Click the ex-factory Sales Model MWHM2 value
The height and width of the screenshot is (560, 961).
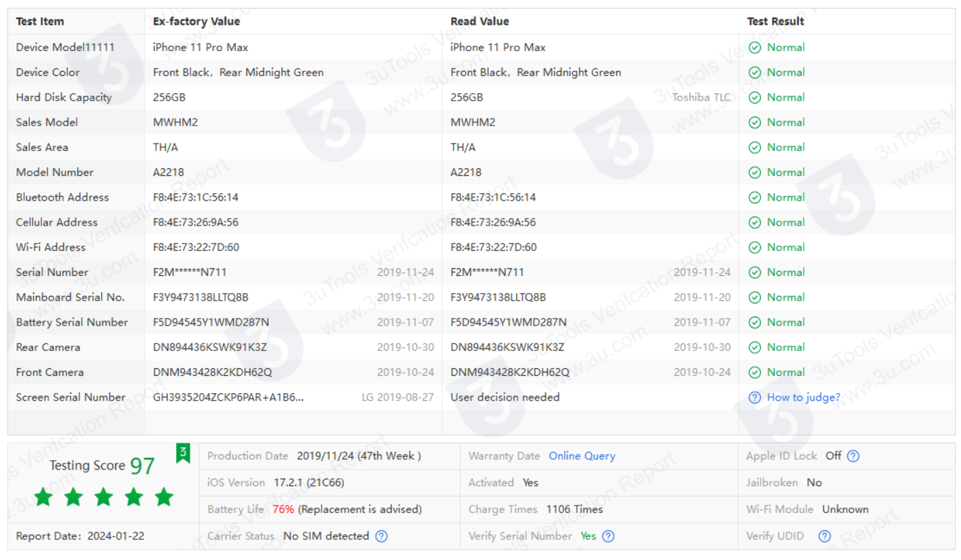pyautogui.click(x=175, y=122)
